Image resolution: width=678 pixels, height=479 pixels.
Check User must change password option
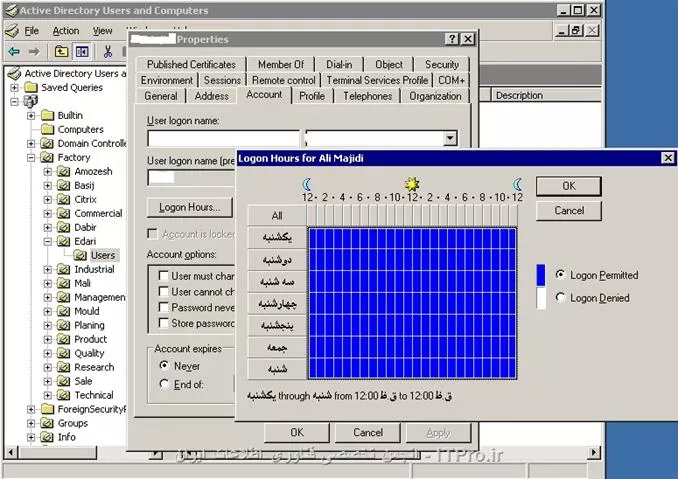point(163,275)
